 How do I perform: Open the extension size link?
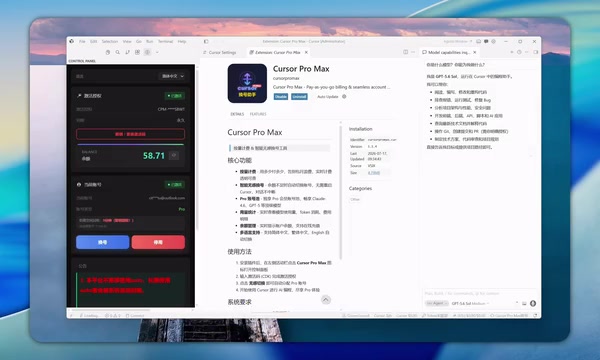coord(374,173)
